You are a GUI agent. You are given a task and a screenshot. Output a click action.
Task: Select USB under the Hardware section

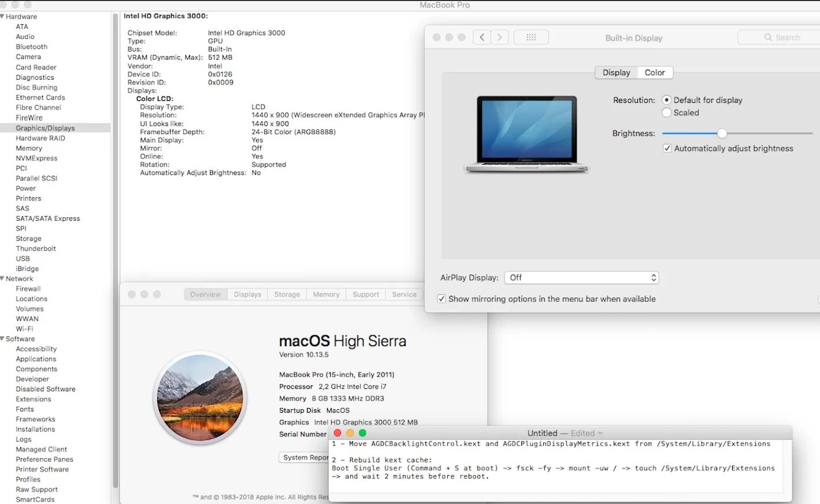[23, 258]
